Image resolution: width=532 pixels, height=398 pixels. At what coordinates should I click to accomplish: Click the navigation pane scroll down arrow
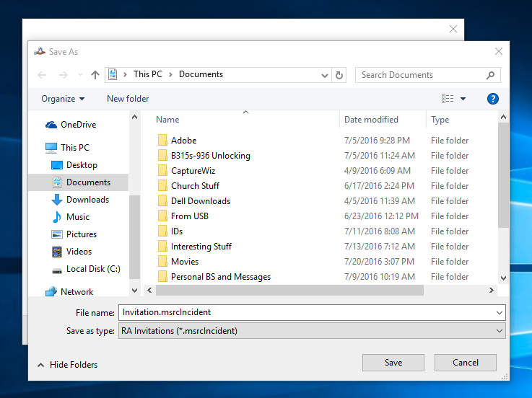point(135,291)
